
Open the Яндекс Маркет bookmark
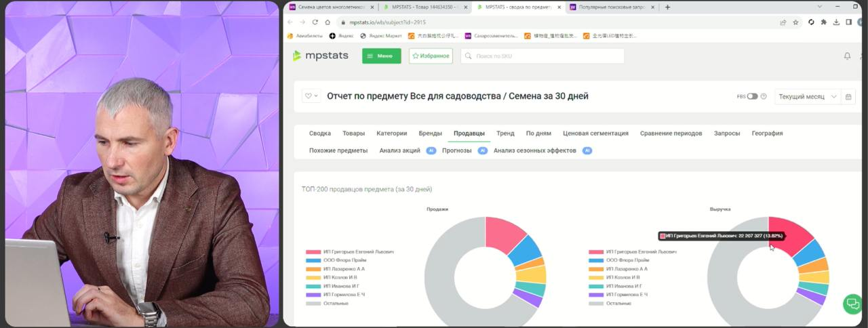coord(382,36)
